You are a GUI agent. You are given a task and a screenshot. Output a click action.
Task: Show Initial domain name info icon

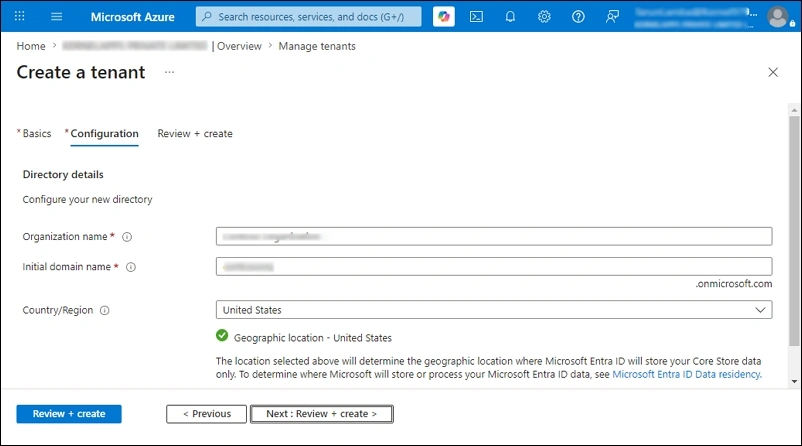pos(131,267)
